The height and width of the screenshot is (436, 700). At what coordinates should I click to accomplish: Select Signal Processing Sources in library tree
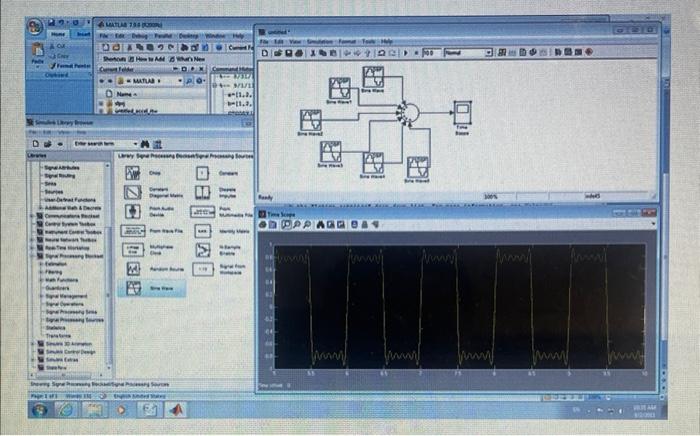[75, 320]
